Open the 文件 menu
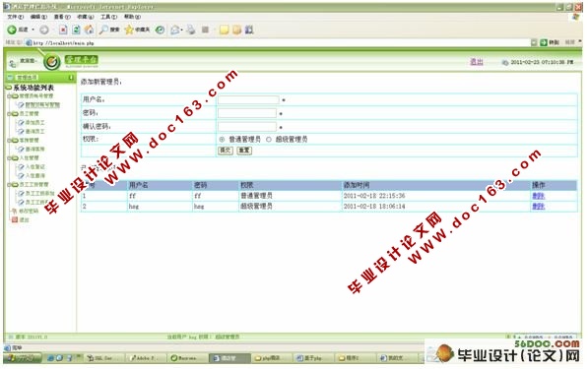 click(15, 17)
